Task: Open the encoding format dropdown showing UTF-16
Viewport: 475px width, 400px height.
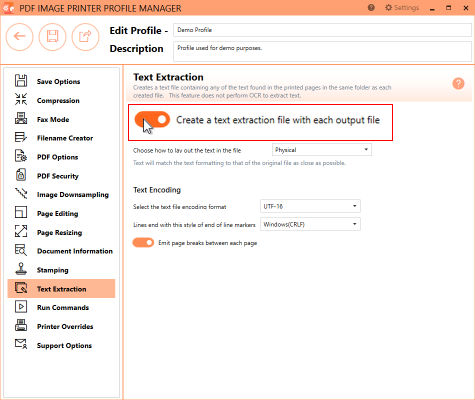Action: point(310,206)
